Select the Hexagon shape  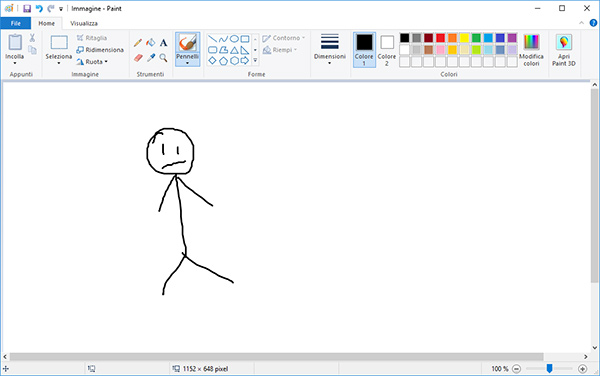point(234,60)
